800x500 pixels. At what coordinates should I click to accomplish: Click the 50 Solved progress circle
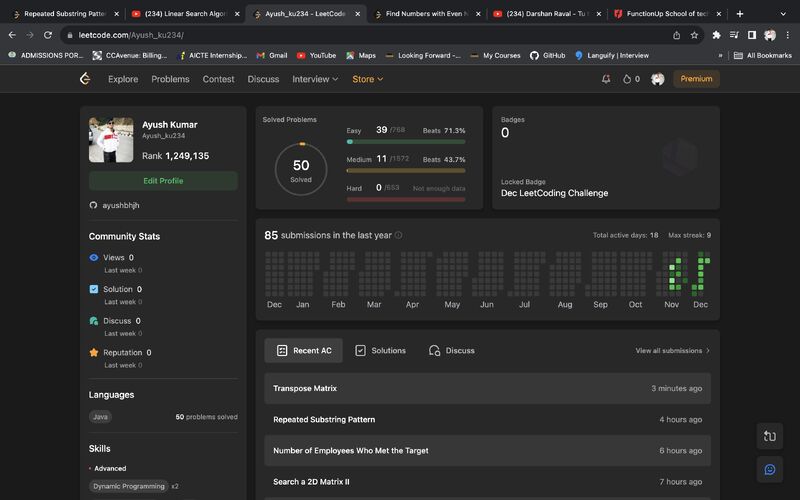tap(301, 169)
